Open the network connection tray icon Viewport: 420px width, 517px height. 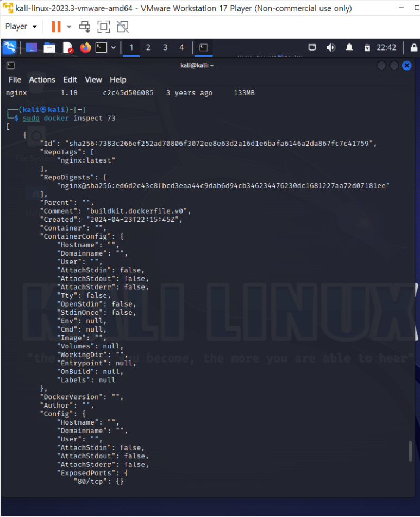point(312,47)
